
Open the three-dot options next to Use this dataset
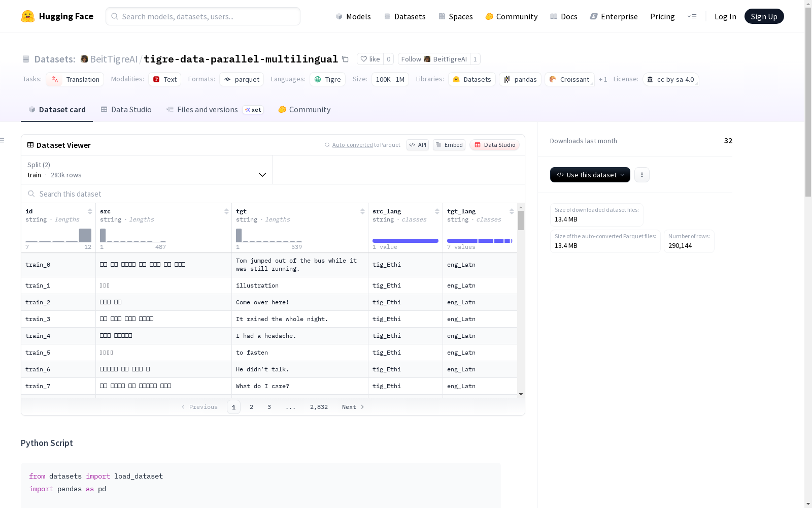pos(642,175)
